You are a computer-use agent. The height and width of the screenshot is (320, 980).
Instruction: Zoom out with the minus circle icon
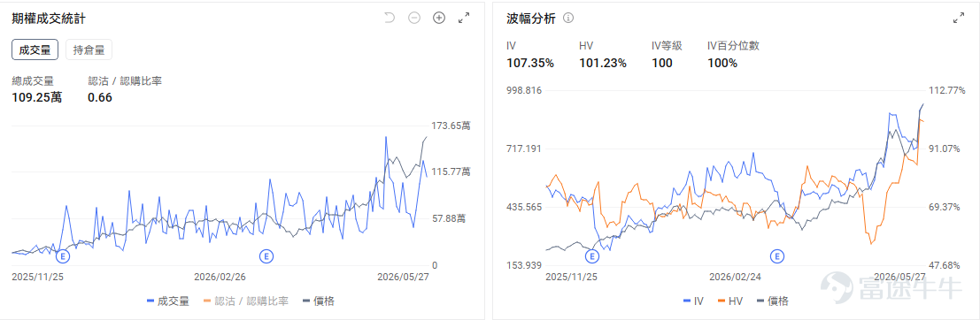(x=413, y=18)
